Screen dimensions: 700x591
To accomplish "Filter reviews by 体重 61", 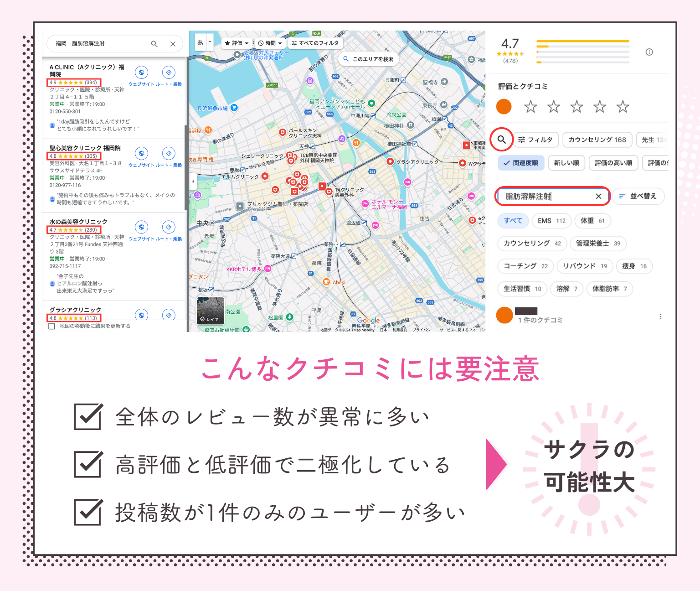I will coord(592,221).
